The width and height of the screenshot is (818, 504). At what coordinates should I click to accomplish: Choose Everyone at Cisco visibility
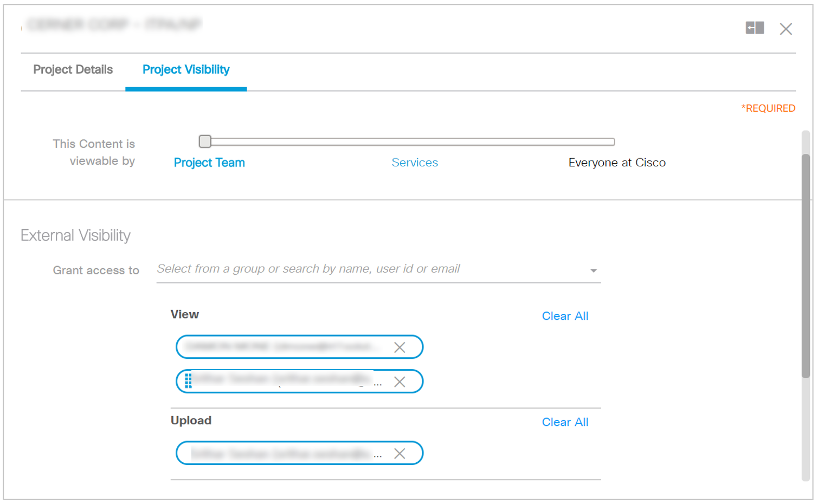[x=617, y=163]
